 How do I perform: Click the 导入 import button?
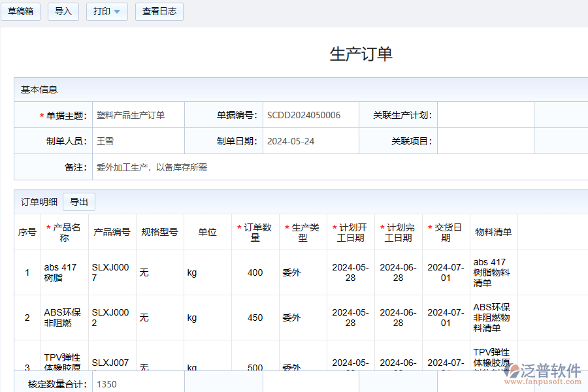coord(63,12)
